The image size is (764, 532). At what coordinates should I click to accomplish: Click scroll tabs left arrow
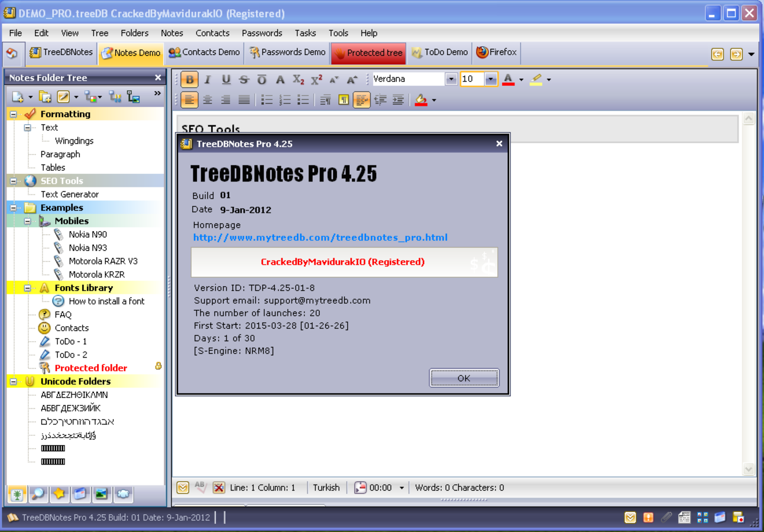point(717,54)
